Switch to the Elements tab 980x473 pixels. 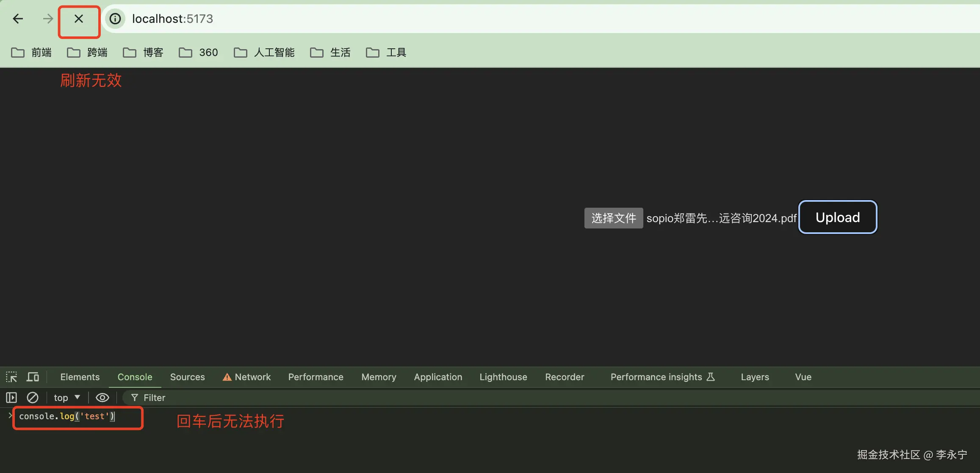click(80, 377)
